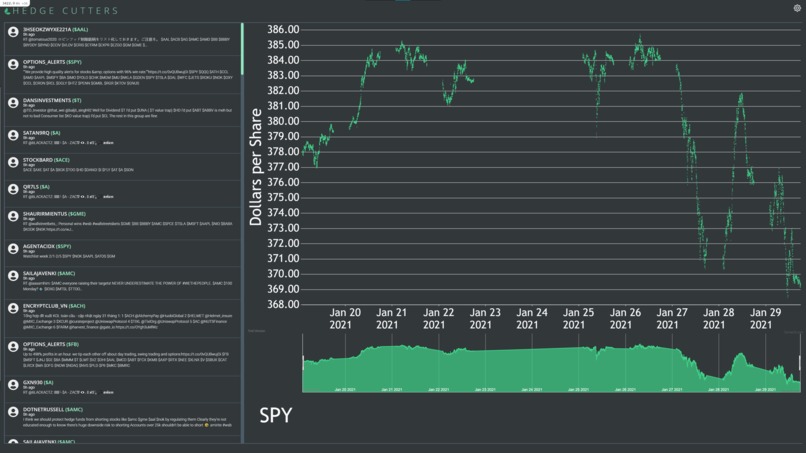Screen dimensions: 806x453
Task: Open $SPY tag beside AGENTACIDX
Action: [x=63, y=246]
